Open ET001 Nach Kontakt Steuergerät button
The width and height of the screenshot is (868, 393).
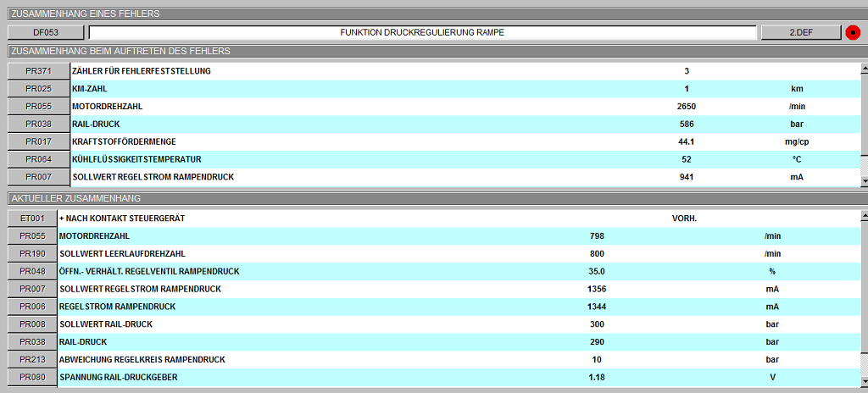coord(32,219)
